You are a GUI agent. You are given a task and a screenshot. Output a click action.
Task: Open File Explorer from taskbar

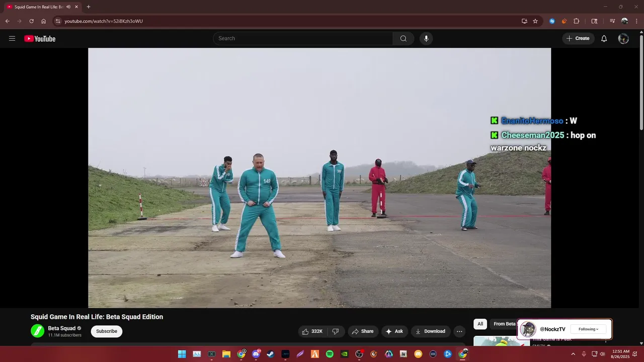226,354
